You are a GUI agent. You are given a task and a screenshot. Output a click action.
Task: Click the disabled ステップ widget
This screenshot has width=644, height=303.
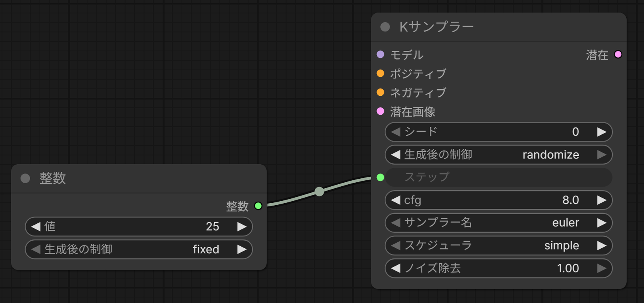coord(499,177)
